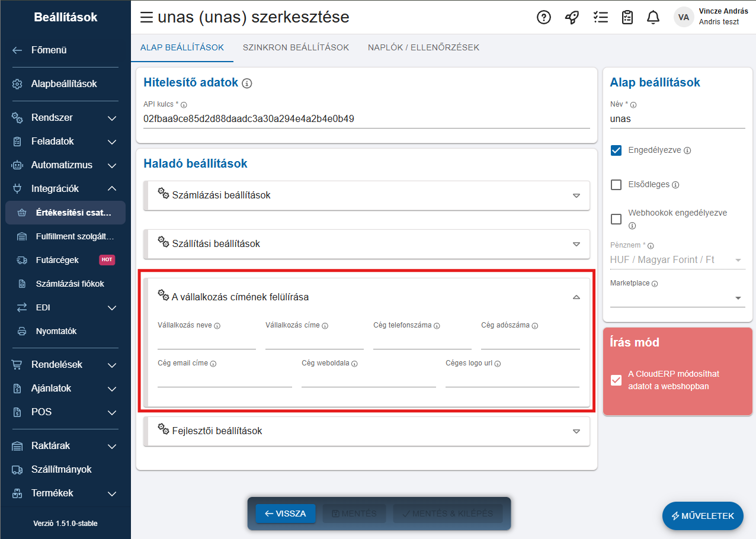
Task: Click the clipboard icon in header
Action: (627, 17)
